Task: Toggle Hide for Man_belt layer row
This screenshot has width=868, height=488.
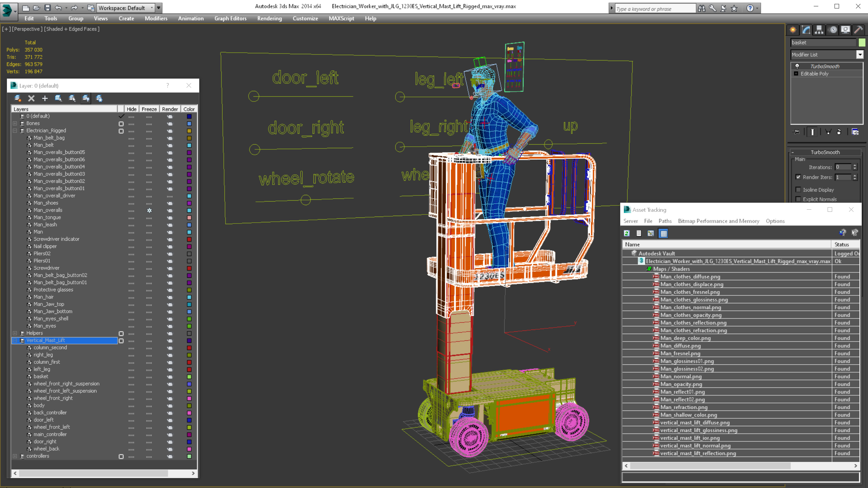Action: point(131,145)
